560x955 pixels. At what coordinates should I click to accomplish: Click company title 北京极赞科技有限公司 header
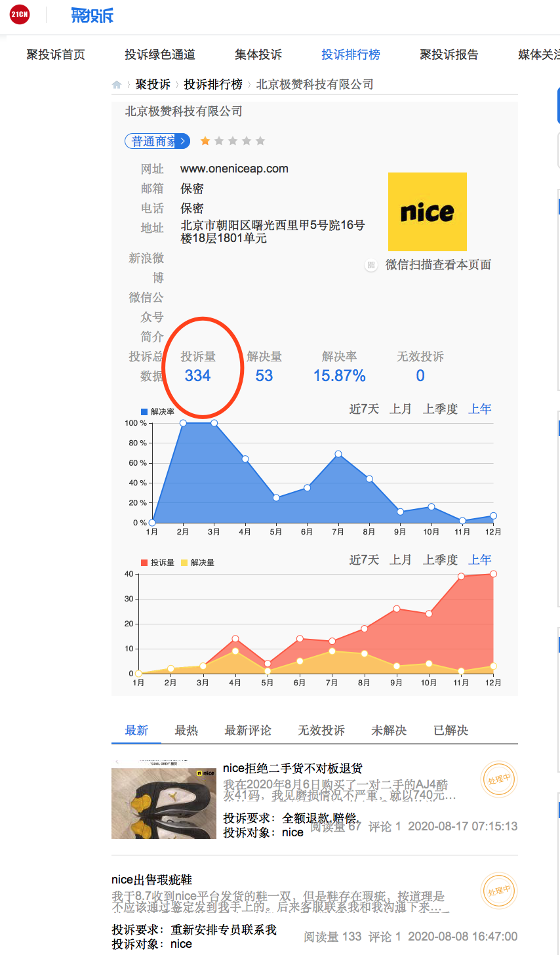coord(184,112)
